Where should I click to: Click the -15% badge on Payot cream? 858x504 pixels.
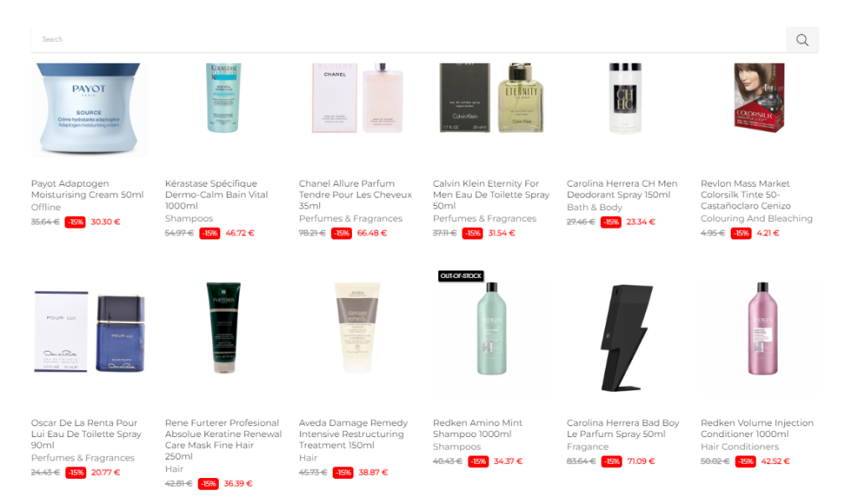(75, 223)
